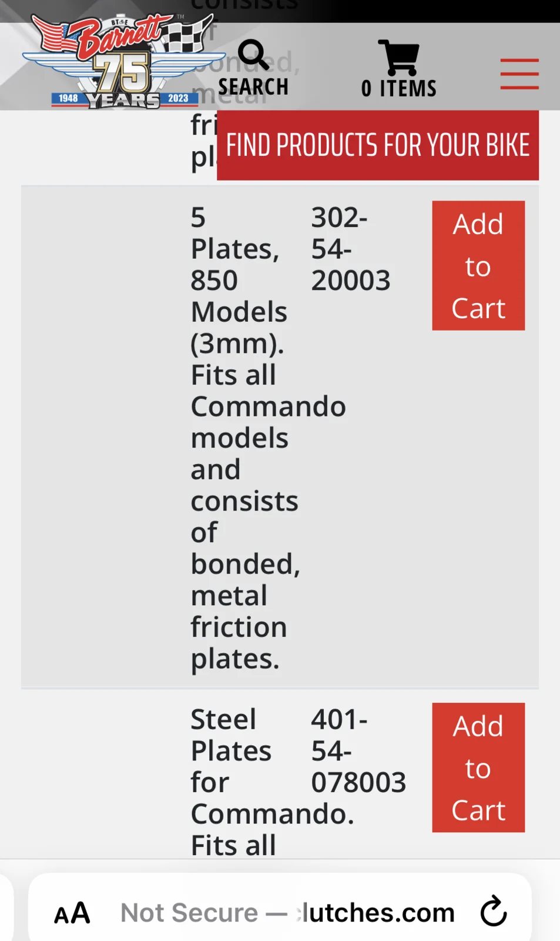Open the AA text size menu
The image size is (560, 941).
[72, 913]
